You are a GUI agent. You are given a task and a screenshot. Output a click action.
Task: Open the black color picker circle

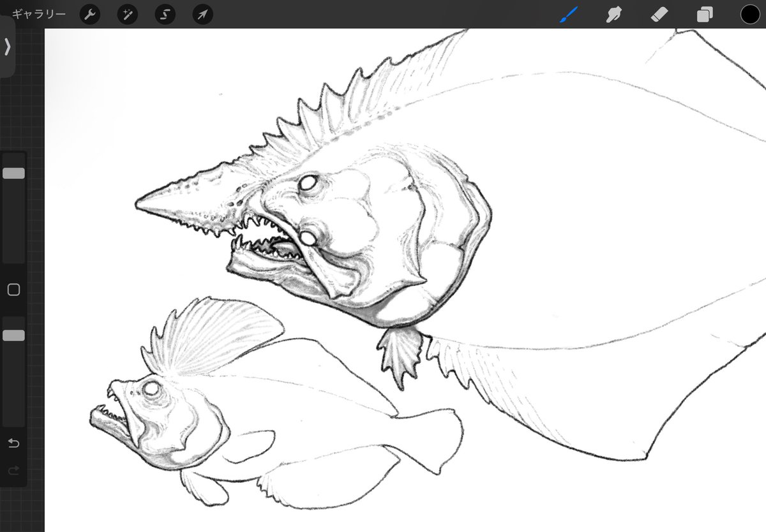coord(750,14)
